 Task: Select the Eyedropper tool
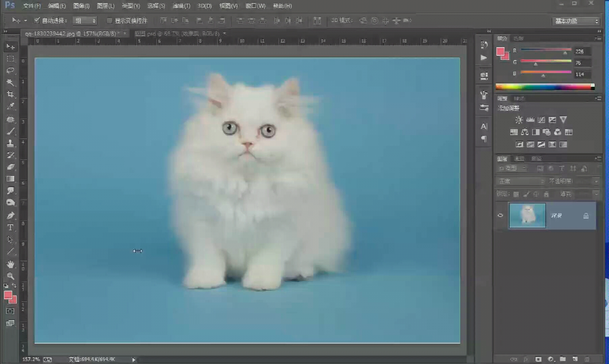(10, 106)
